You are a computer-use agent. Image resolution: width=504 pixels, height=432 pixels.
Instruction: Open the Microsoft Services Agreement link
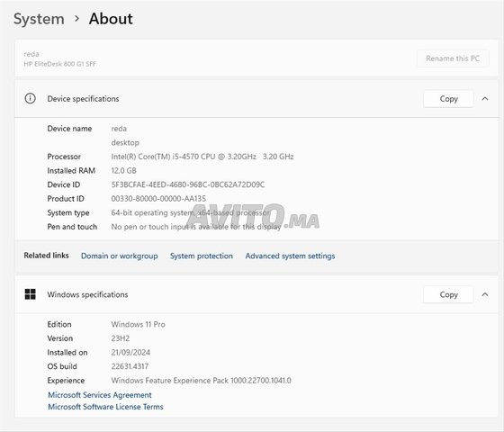coord(100,395)
